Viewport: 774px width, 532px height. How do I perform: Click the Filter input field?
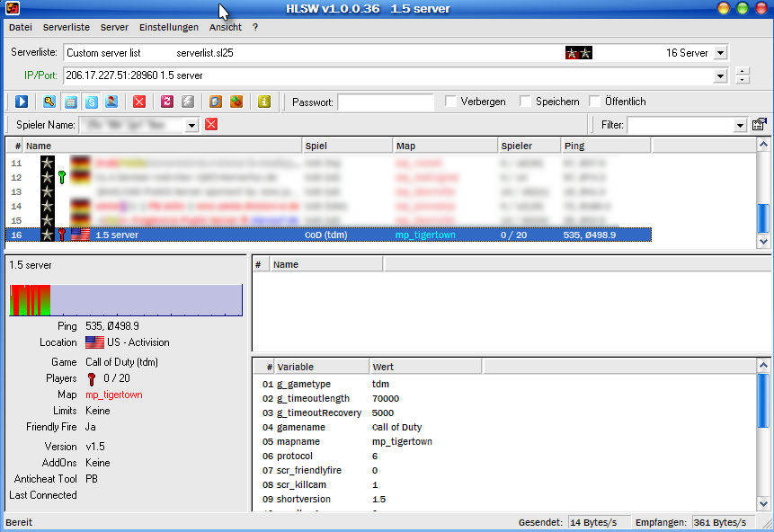click(681, 125)
